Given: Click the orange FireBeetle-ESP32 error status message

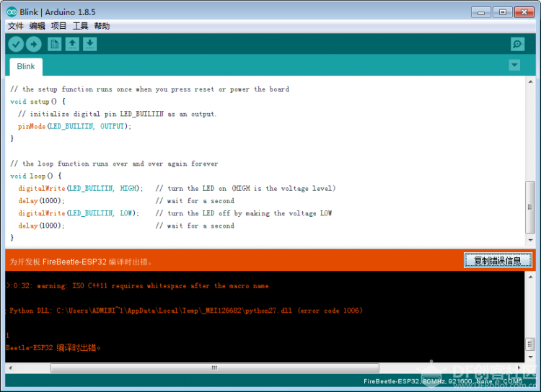Looking at the screenshot, I should 80,262.
